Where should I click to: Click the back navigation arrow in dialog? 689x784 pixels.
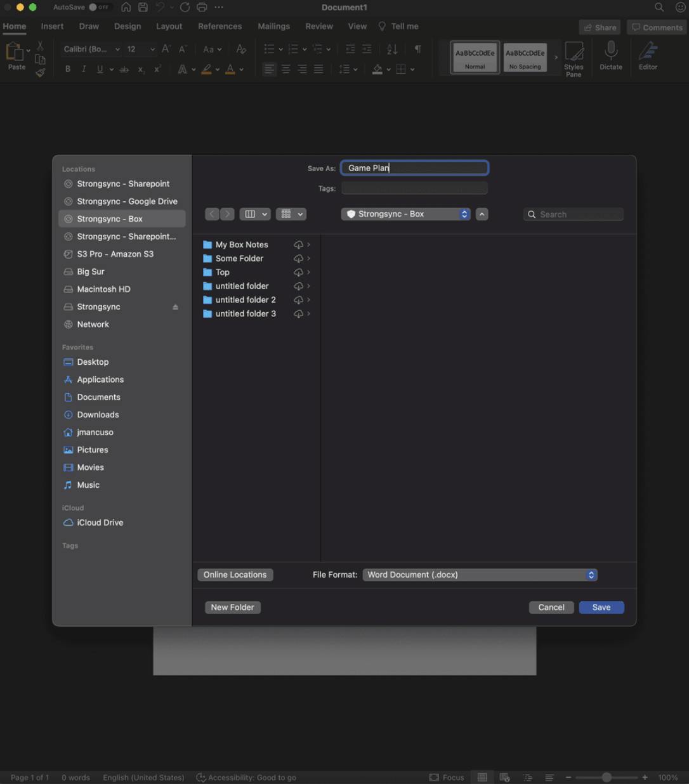pyautogui.click(x=213, y=214)
